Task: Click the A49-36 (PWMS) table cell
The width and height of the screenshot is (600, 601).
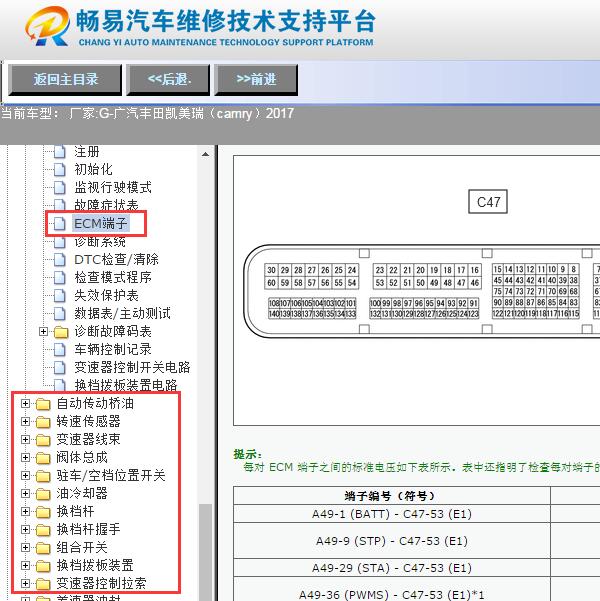Action: pyautogui.click(x=391, y=589)
